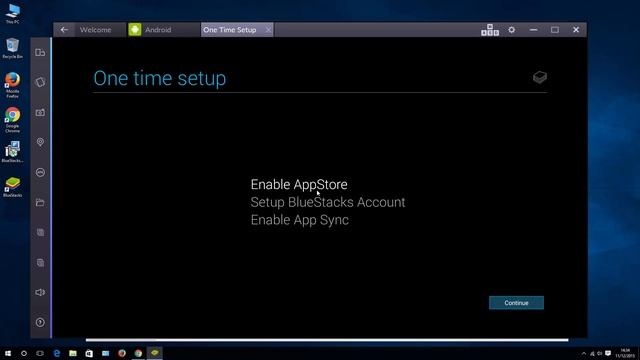Click the taskbar clock and date
The height and width of the screenshot is (360, 640).
click(625, 353)
